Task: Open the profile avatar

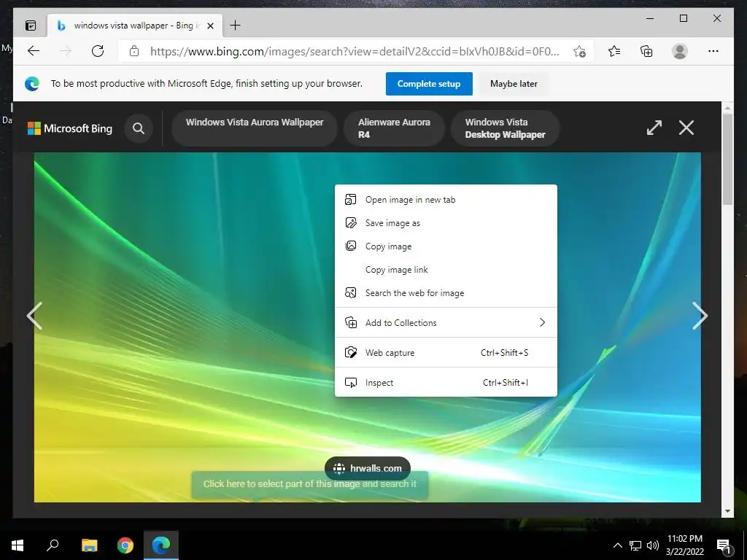Action: tap(680, 51)
